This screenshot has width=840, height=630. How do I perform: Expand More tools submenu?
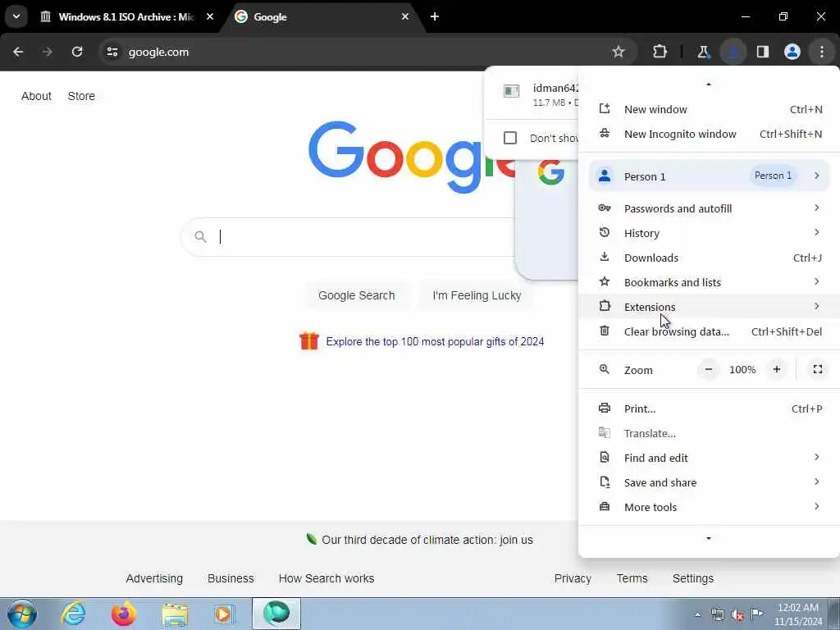709,507
